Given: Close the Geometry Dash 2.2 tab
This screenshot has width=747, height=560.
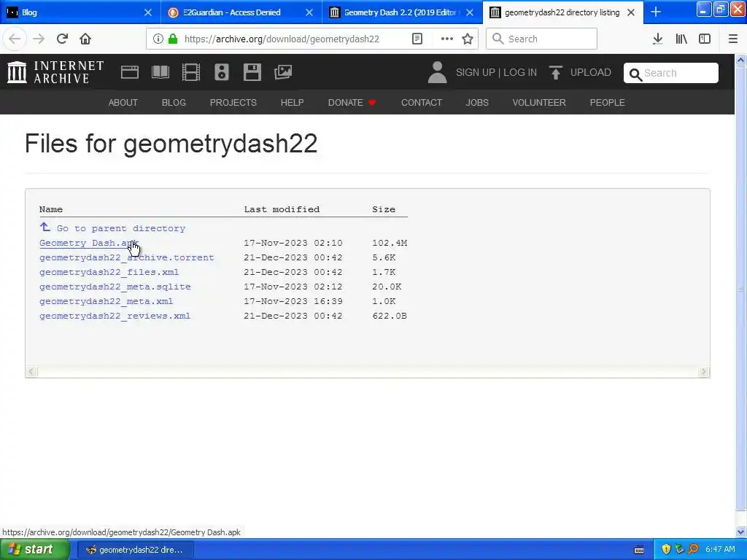Looking at the screenshot, I should tap(470, 12).
